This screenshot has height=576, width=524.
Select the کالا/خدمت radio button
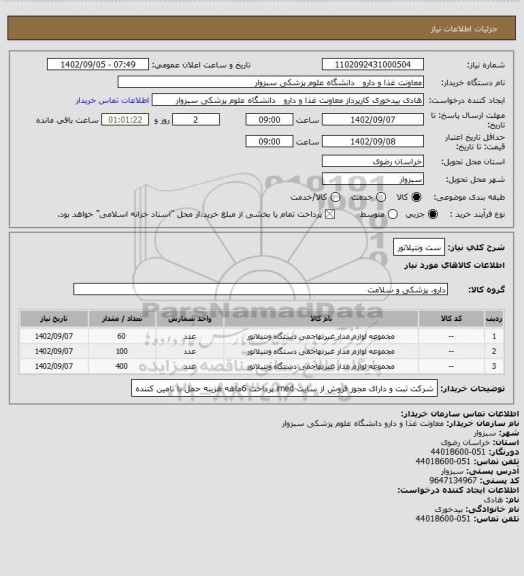[335, 197]
